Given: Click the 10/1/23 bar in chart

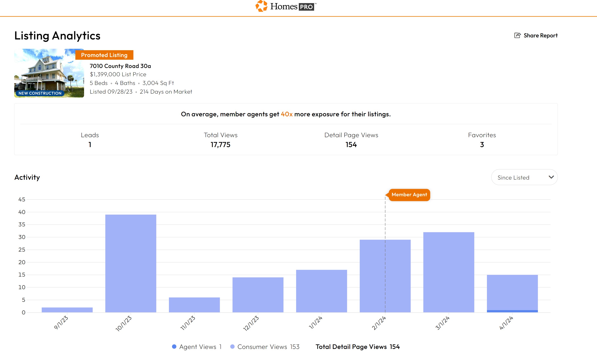Looking at the screenshot, I should tap(131, 263).
